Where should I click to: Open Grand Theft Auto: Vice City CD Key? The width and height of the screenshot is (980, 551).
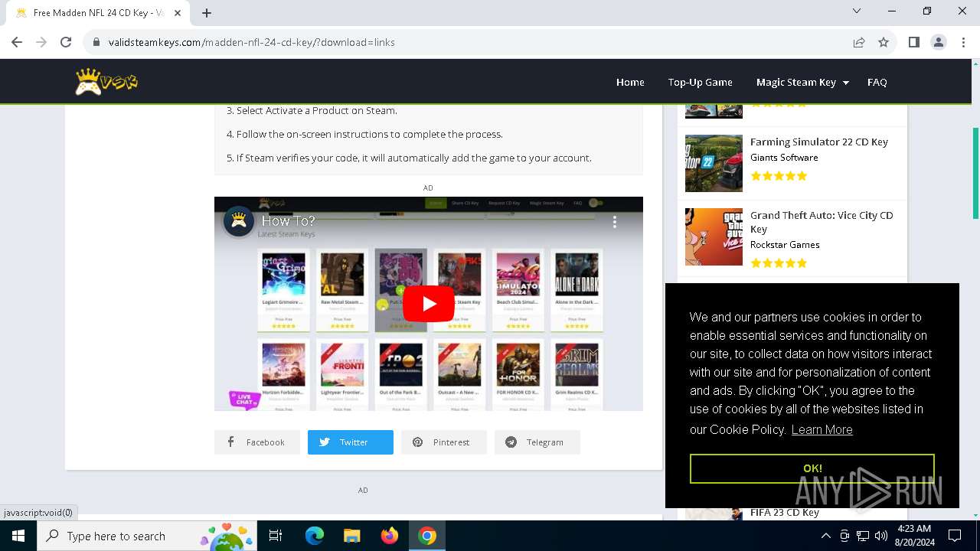[822, 222]
